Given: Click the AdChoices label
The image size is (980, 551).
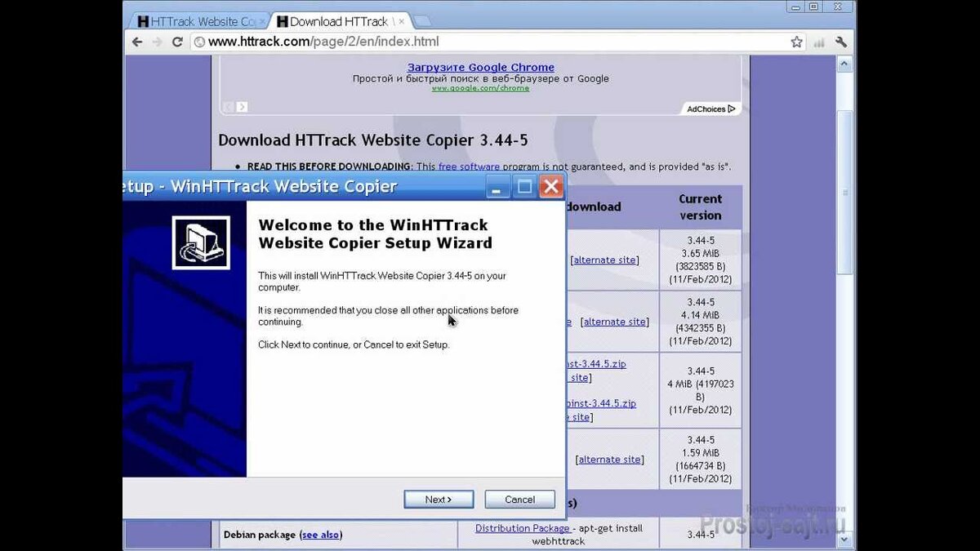Looking at the screenshot, I should pos(706,109).
